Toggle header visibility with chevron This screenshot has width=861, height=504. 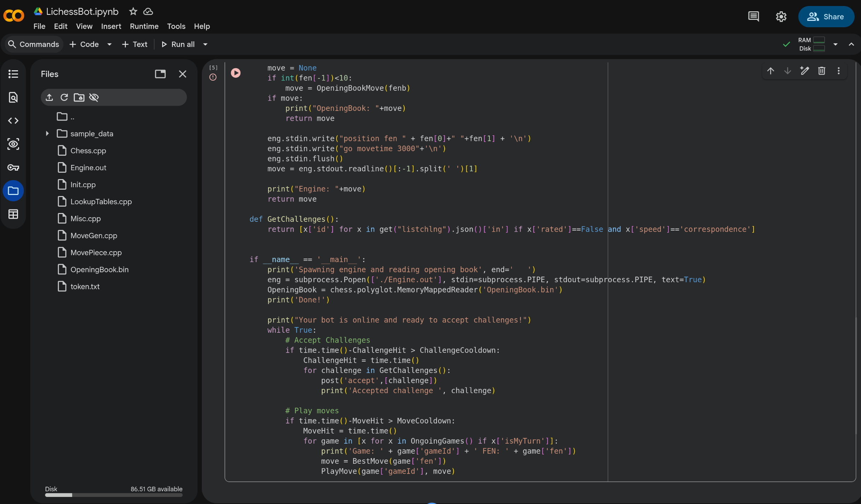tap(851, 44)
